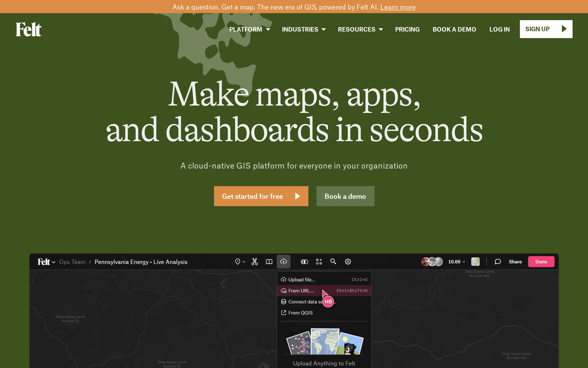The height and width of the screenshot is (368, 588).
Task: Choose the Connect data source entry
Action: [x=324, y=302]
